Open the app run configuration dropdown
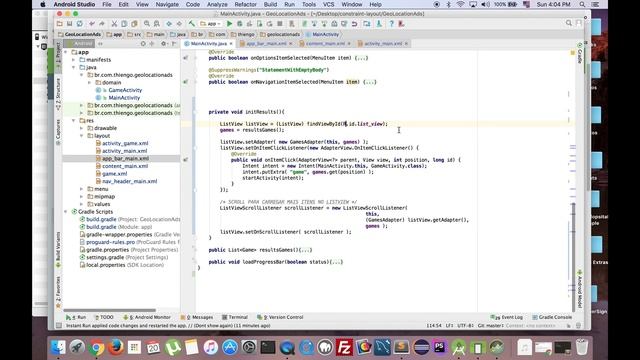Image resolution: width=640 pixels, height=360 pixels. 211,24
